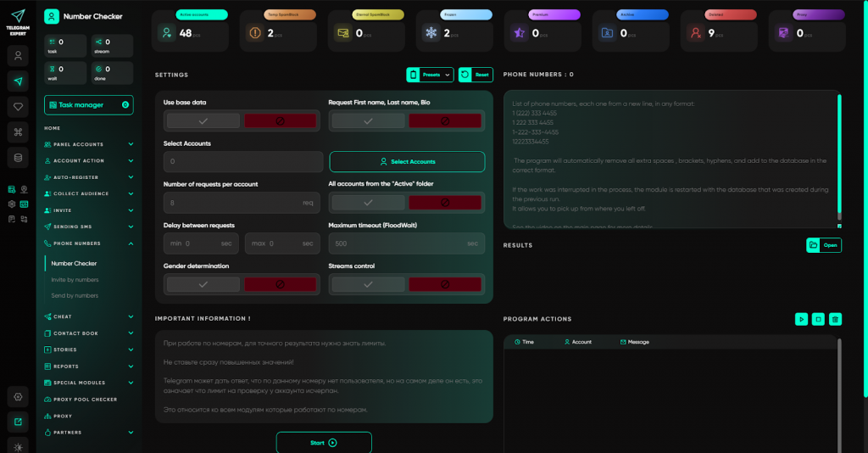The width and height of the screenshot is (868, 453).
Task: Click the stop icon in Program Actions
Action: pos(818,319)
